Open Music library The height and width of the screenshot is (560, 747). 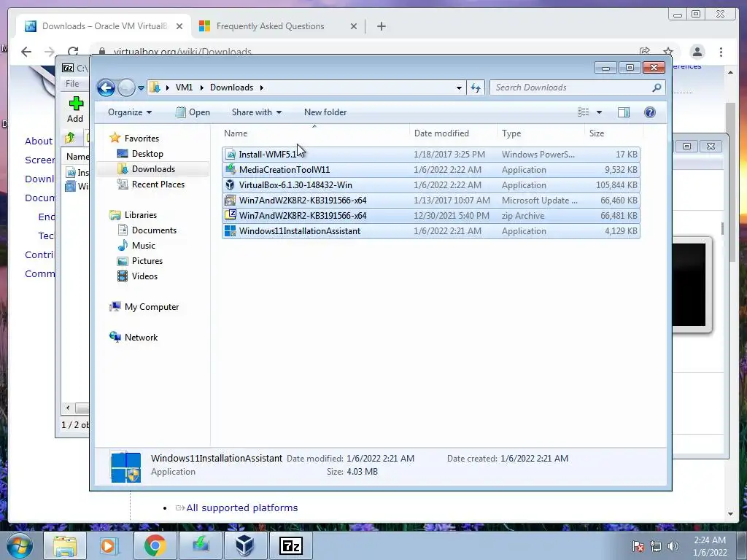pyautogui.click(x=144, y=246)
